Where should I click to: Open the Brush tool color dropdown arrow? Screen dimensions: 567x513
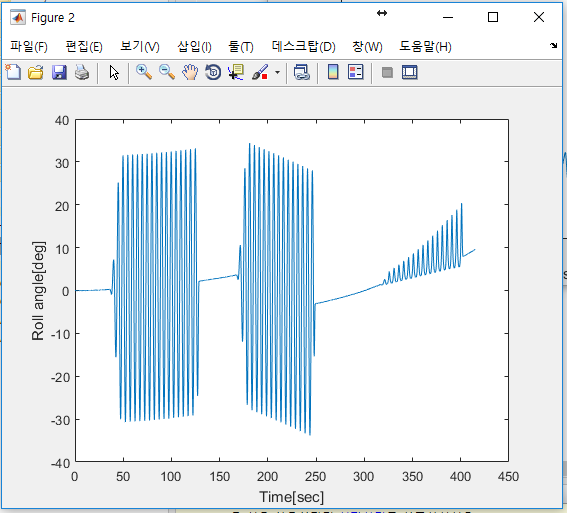[277, 73]
